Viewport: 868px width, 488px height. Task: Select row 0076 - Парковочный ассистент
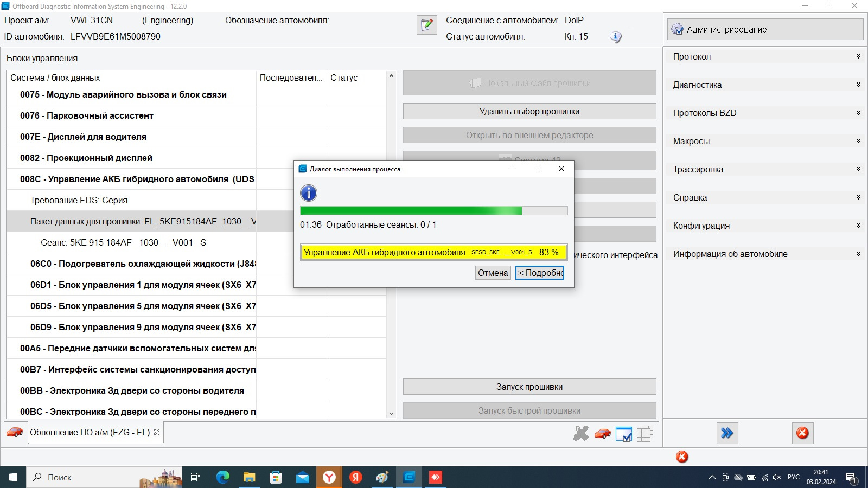[196, 115]
